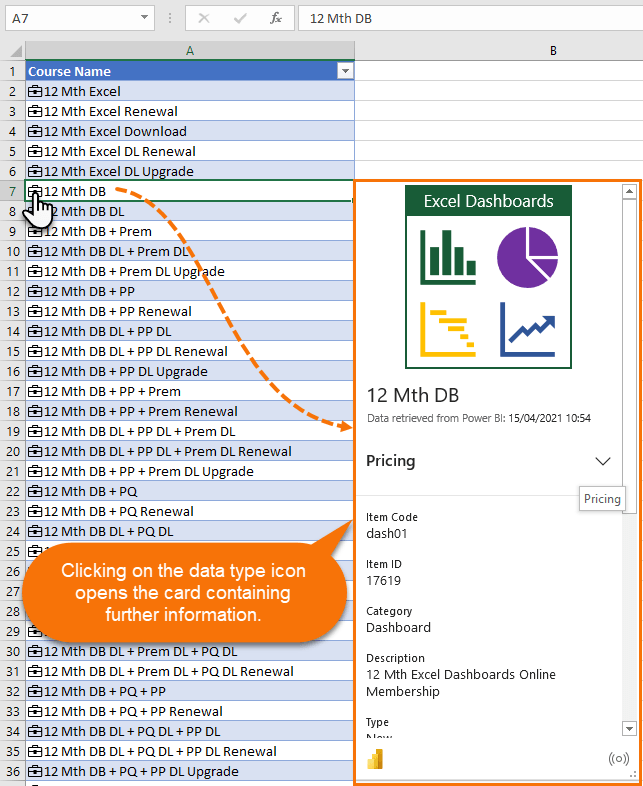Image resolution: width=643 pixels, height=786 pixels.
Task: Click Item Code value dash01
Action: click(x=386, y=534)
